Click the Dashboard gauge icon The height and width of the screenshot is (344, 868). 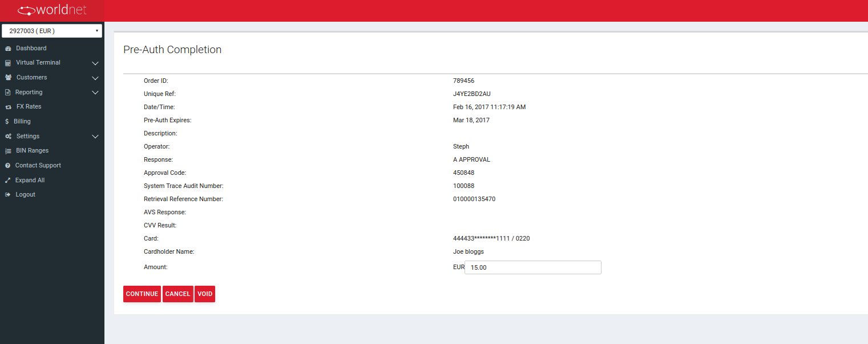pos(8,49)
